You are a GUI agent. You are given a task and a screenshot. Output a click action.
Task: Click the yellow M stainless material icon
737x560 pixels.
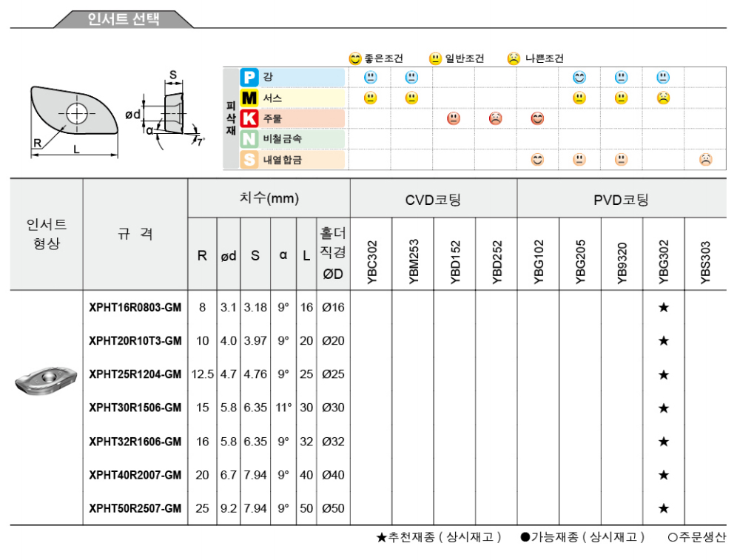[249, 98]
